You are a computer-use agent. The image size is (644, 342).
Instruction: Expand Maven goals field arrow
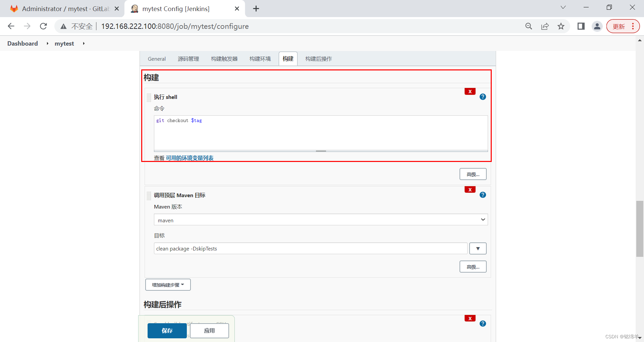click(x=478, y=248)
